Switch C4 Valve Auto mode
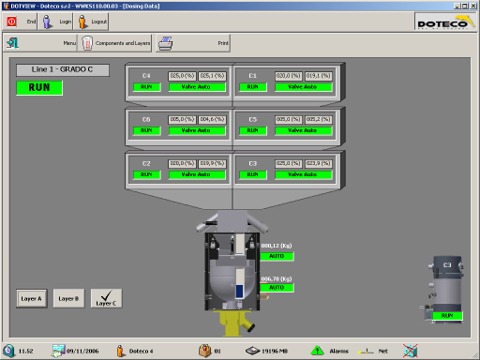The image size is (480, 360). 197,87
